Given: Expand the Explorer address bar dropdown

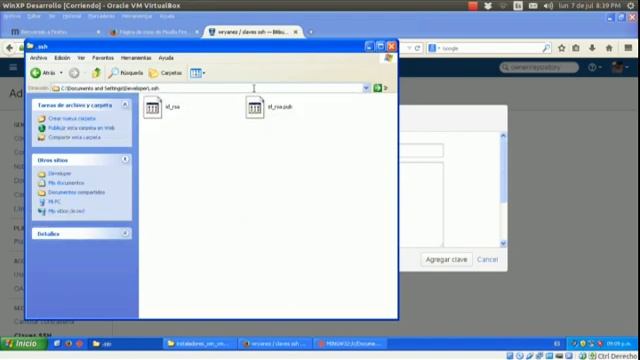Looking at the screenshot, I should pyautogui.click(x=366, y=88).
